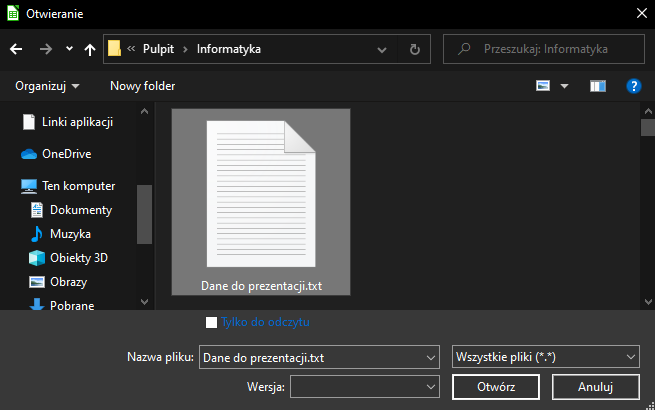This screenshot has height=410, width=655.
Task: Go up one folder level
Action: pyautogui.click(x=89, y=49)
